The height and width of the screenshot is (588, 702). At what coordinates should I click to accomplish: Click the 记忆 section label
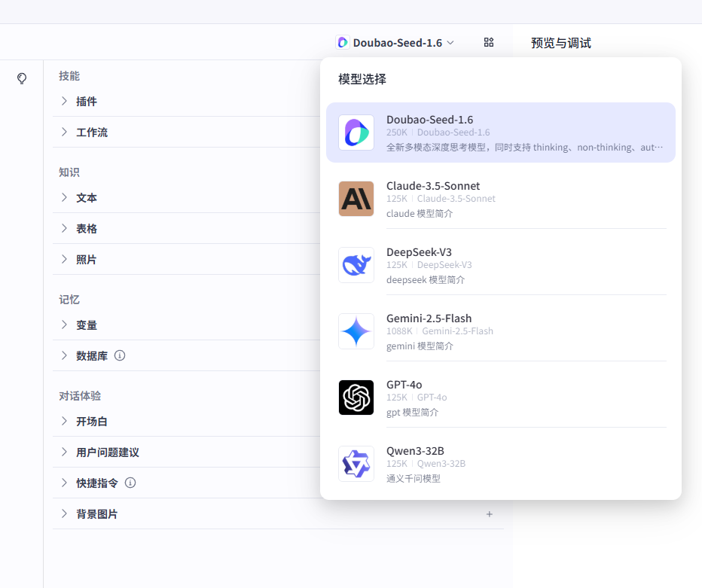point(69,300)
